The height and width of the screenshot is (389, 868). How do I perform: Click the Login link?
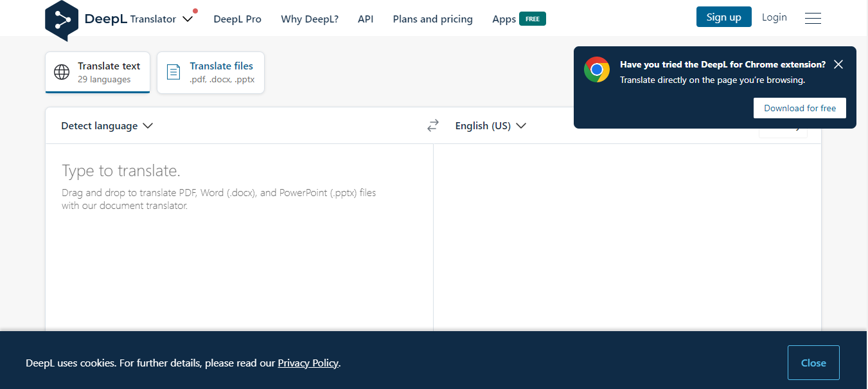click(774, 17)
